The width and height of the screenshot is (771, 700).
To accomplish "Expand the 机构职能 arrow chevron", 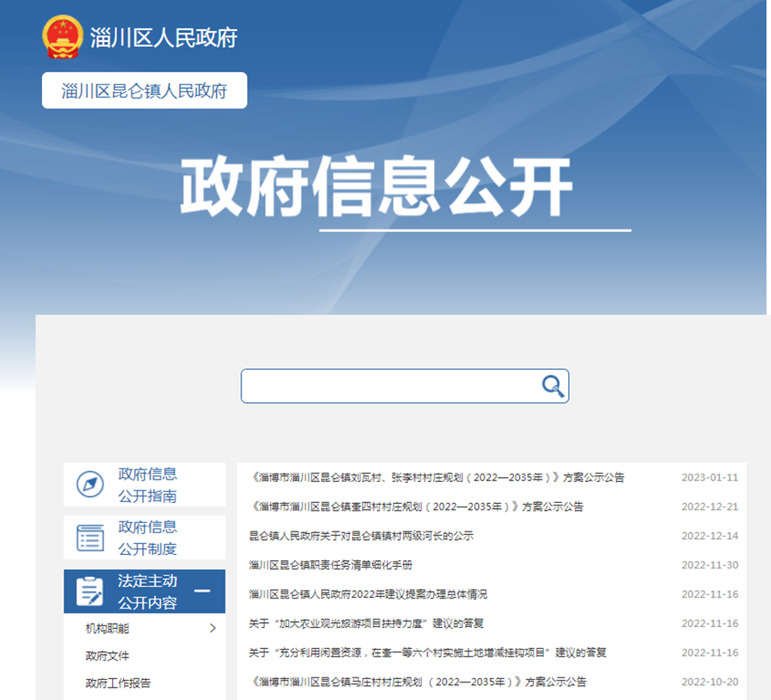I will click(213, 628).
